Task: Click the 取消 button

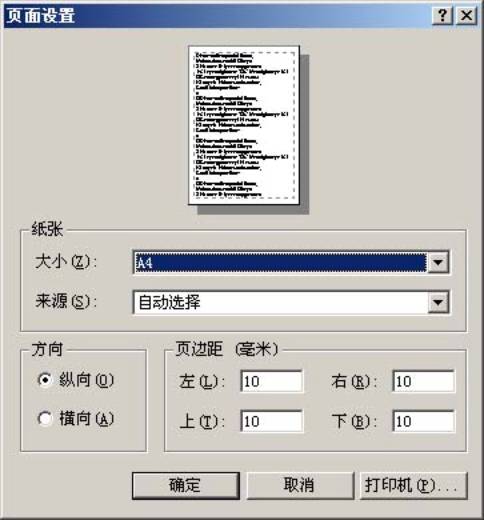Action: (300, 485)
